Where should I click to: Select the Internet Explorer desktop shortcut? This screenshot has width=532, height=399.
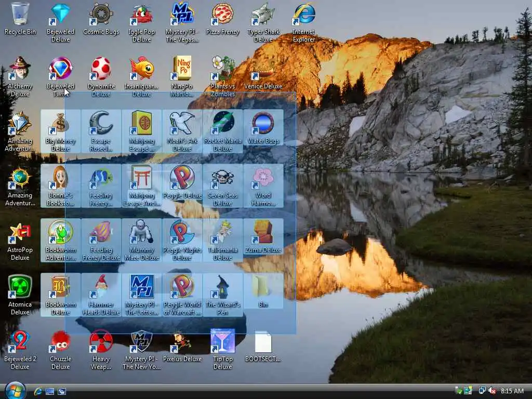coord(303,22)
